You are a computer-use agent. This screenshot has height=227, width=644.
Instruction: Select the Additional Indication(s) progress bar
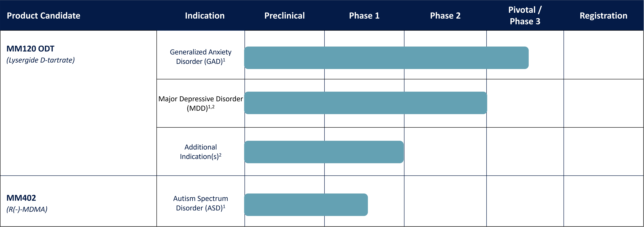[x=324, y=152]
